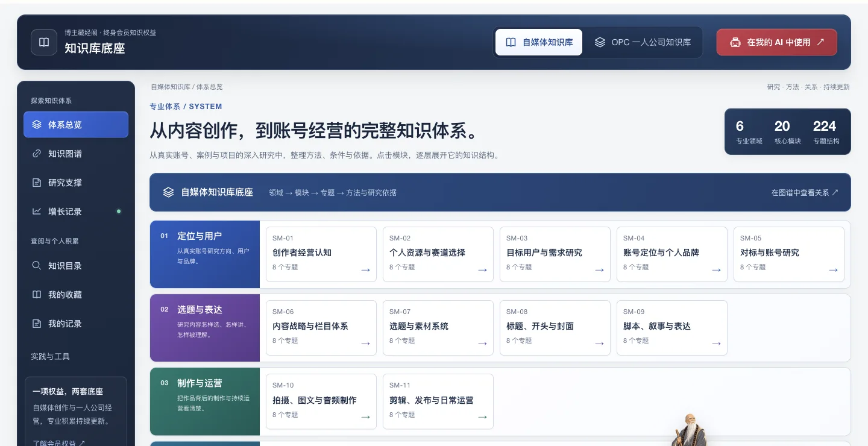The image size is (868, 446).
Task: Click the robot icon in 在我的 AI 中使用
Action: (x=735, y=42)
